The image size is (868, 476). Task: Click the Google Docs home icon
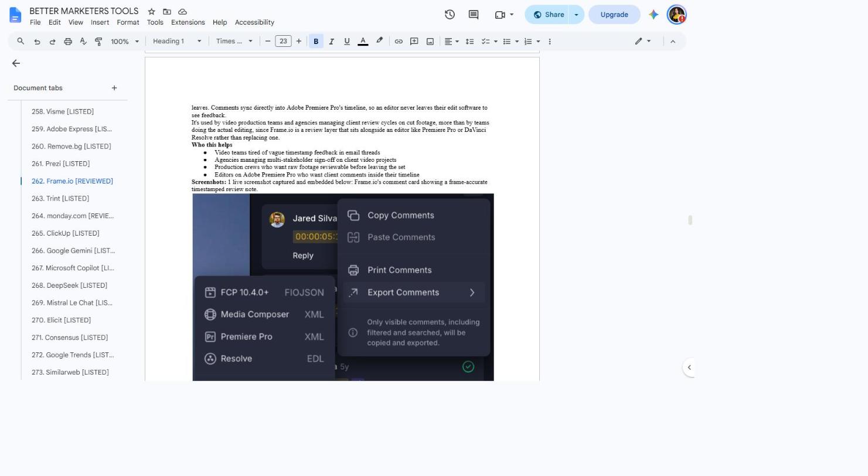tap(16, 15)
